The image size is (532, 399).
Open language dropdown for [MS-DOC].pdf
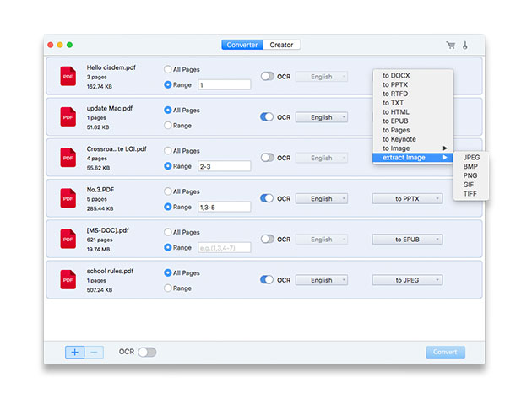[322, 240]
